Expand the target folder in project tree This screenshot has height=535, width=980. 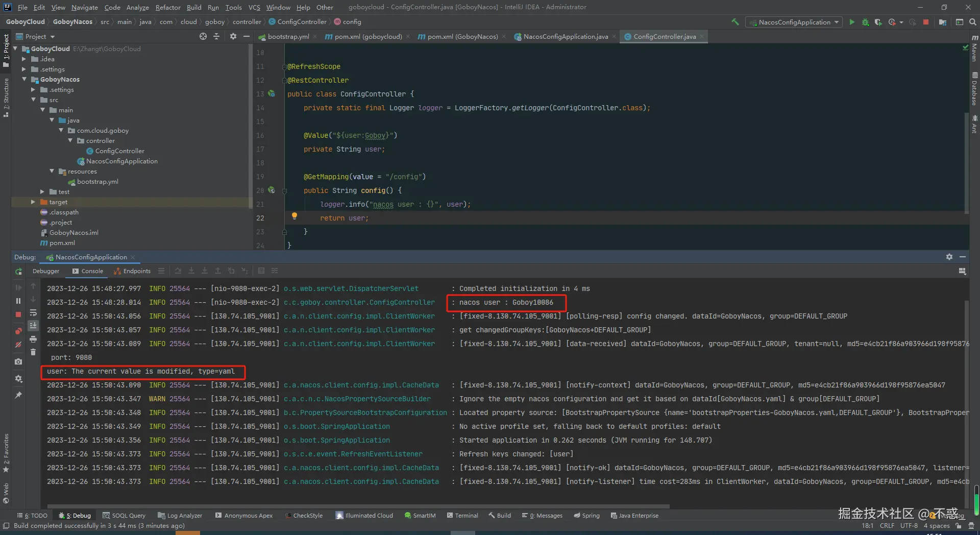coord(33,202)
